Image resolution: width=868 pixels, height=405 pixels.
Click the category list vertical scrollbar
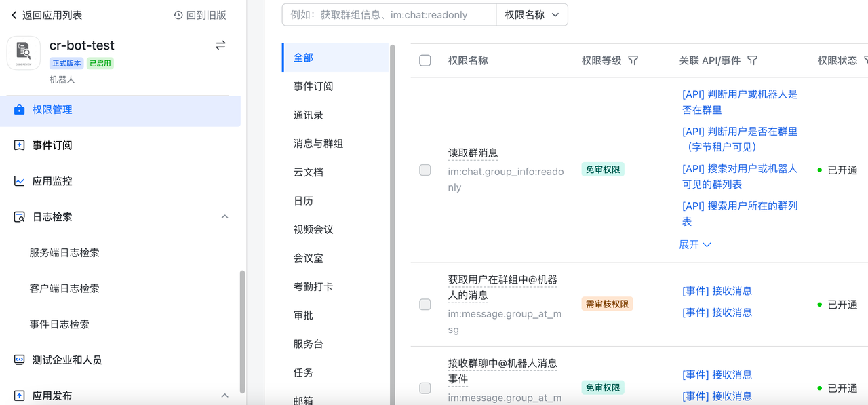click(392, 224)
